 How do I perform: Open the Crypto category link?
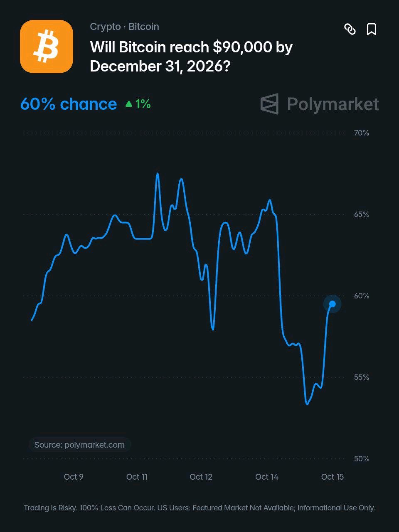tap(105, 27)
